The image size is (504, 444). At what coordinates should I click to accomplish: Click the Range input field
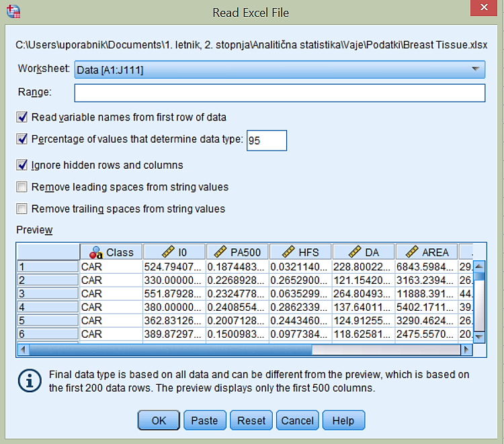[280, 93]
